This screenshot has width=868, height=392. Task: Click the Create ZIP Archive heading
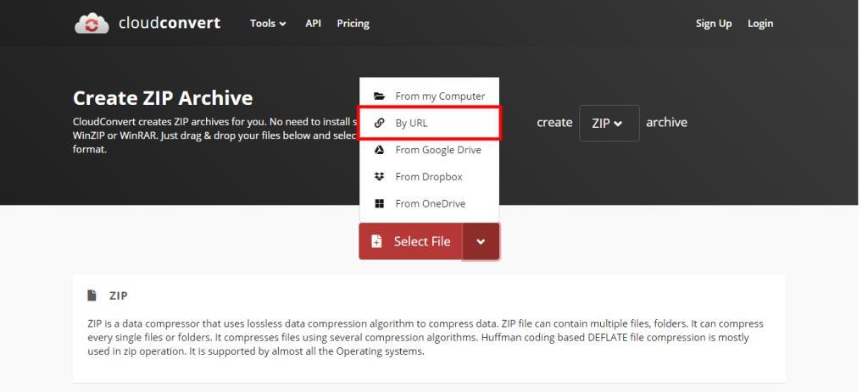tap(163, 98)
